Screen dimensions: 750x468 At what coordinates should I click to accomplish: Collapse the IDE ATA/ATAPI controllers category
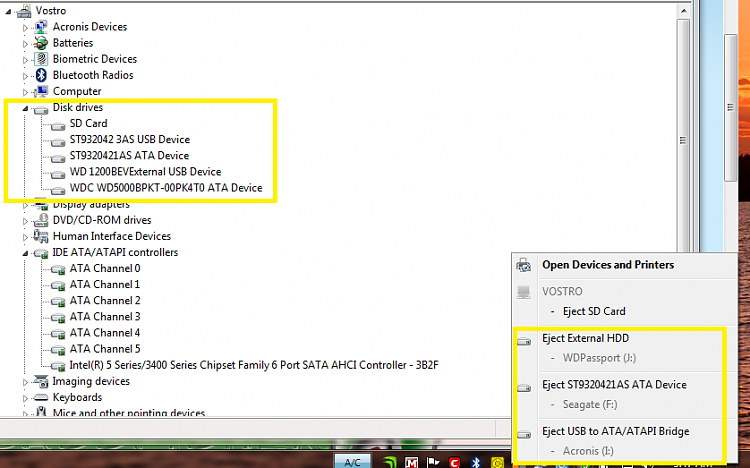coord(25,254)
